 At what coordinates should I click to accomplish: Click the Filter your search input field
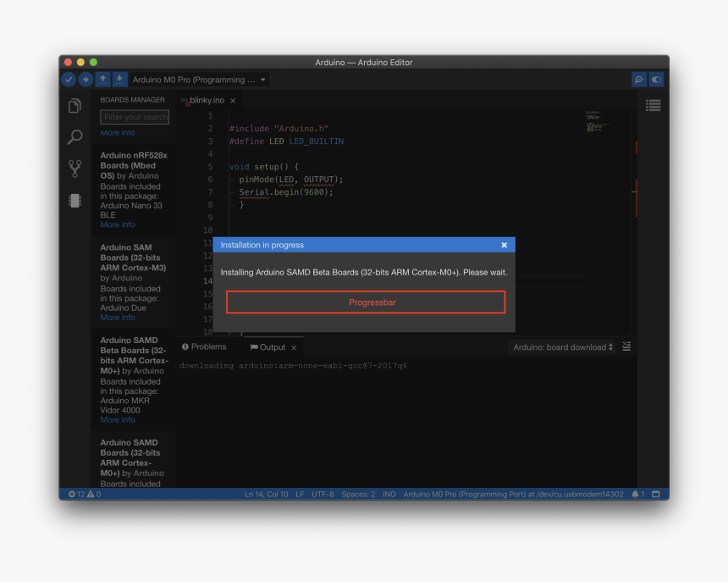click(x=135, y=117)
